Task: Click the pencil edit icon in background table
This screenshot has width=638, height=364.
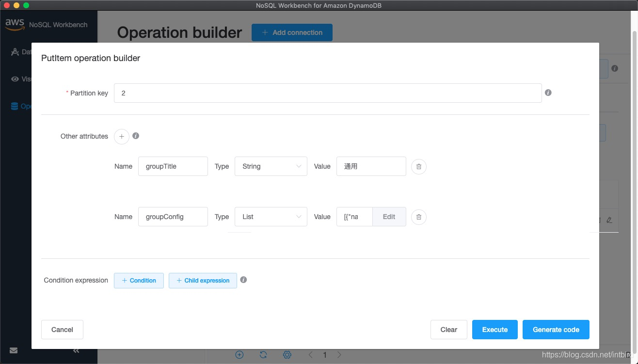Action: point(609,220)
